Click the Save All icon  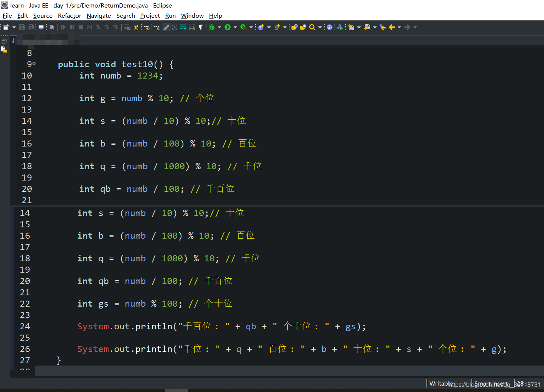pos(31,27)
